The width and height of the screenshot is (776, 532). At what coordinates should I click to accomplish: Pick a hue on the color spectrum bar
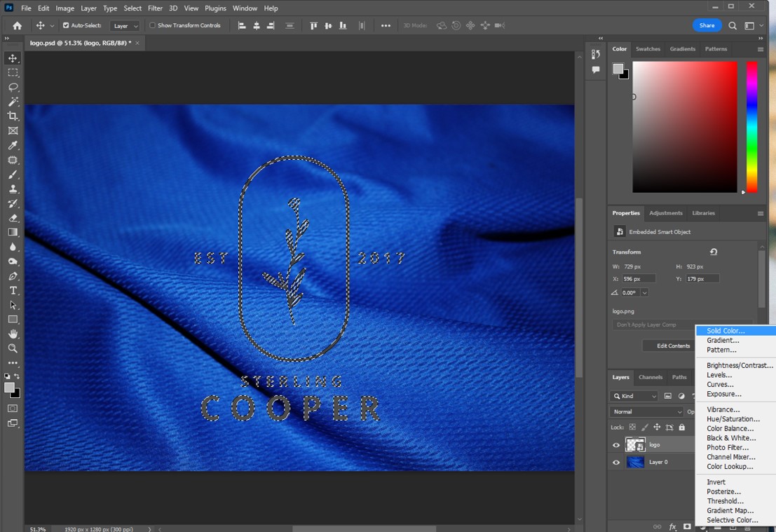click(x=752, y=126)
